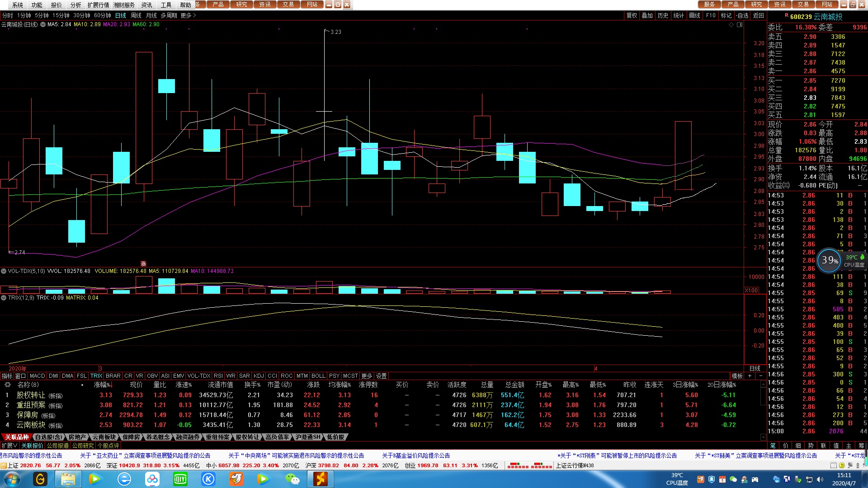
Task: Click the minus button next to 模板
Action: click(x=760, y=376)
